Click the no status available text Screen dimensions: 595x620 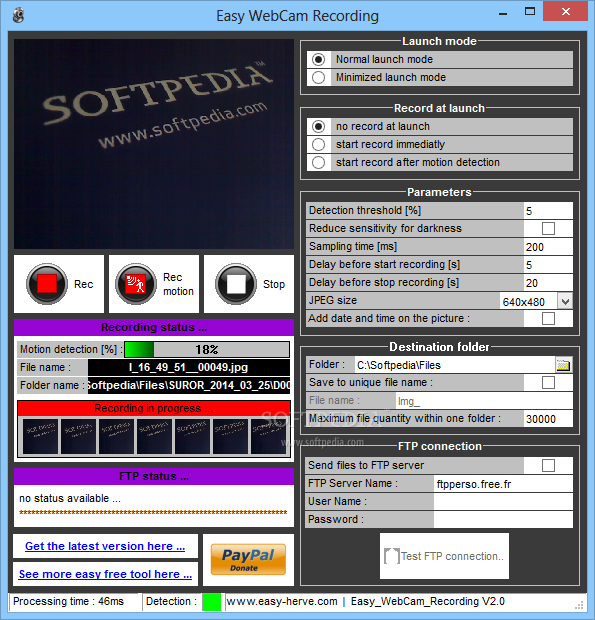tap(70, 498)
